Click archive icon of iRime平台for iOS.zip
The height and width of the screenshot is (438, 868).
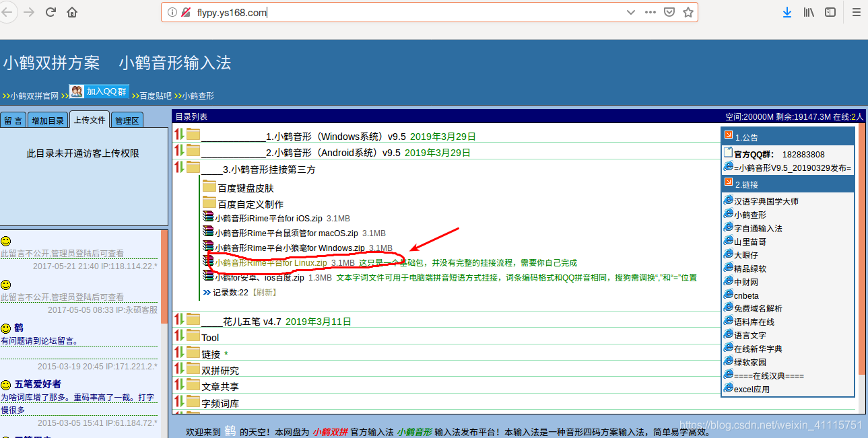coord(208,217)
